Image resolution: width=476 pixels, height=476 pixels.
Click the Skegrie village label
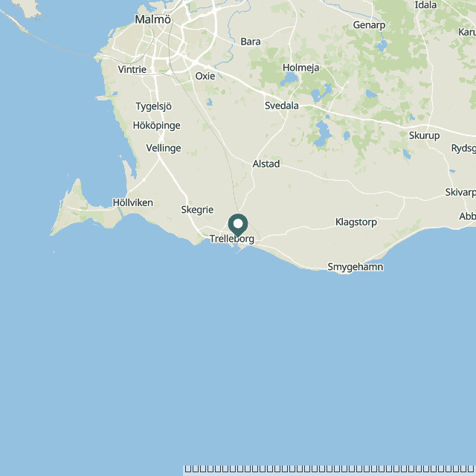point(197,210)
